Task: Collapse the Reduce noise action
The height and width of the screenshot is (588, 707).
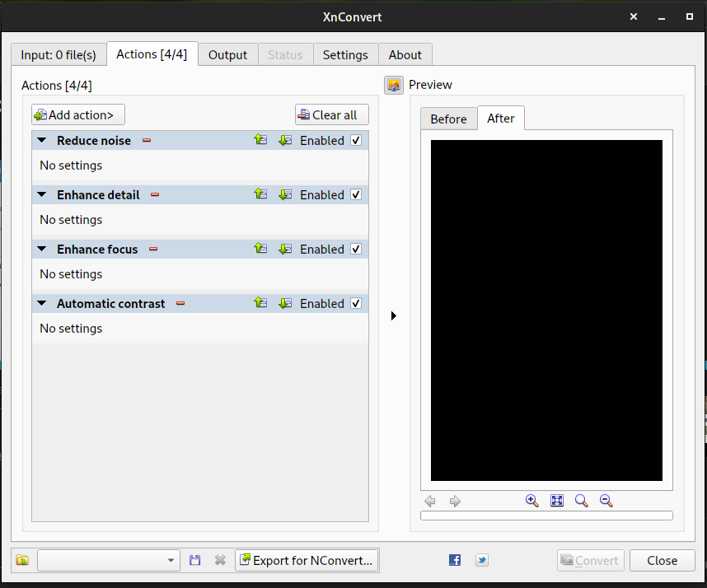Action: tap(41, 140)
